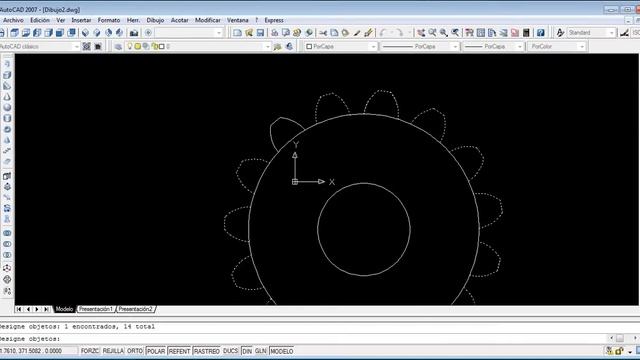The image size is (640, 360).
Task: Expand the layer list dropdown arrow
Action: coord(268,47)
